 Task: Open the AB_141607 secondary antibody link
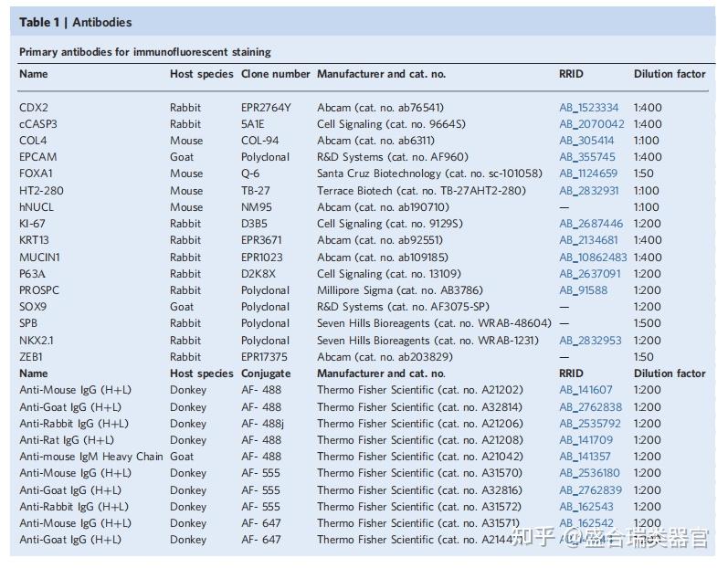tap(586, 390)
